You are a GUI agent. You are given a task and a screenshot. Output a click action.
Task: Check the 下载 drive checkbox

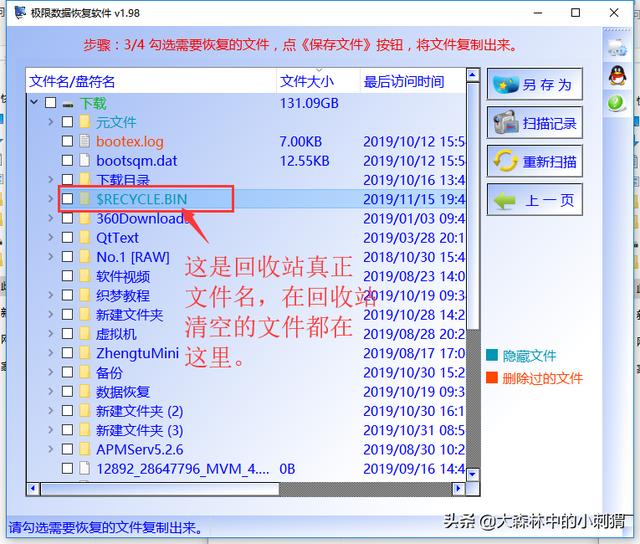click(x=51, y=102)
